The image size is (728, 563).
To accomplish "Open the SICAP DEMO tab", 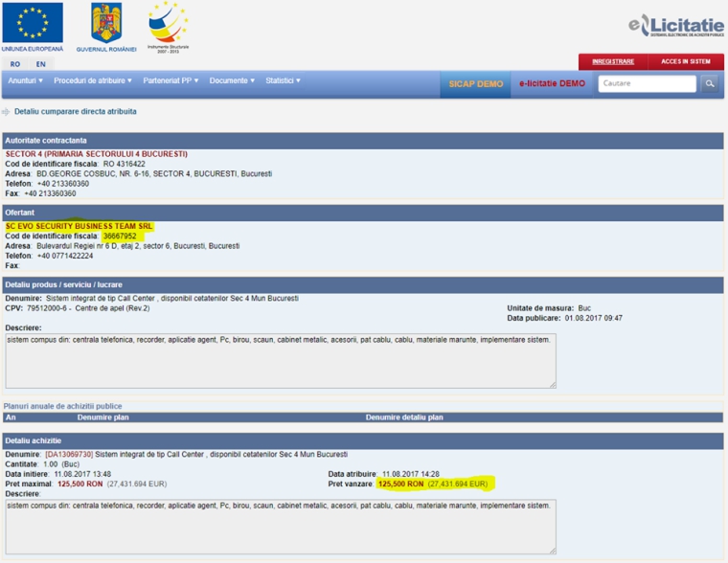I will [x=476, y=84].
